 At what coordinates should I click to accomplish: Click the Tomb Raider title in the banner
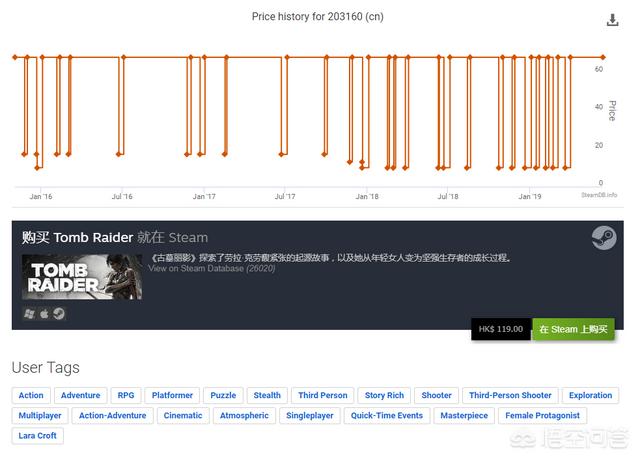93,238
